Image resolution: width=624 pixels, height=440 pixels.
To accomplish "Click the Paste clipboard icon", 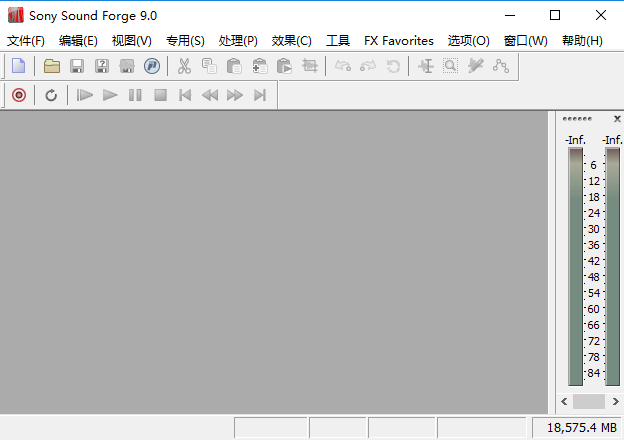I will (234, 66).
